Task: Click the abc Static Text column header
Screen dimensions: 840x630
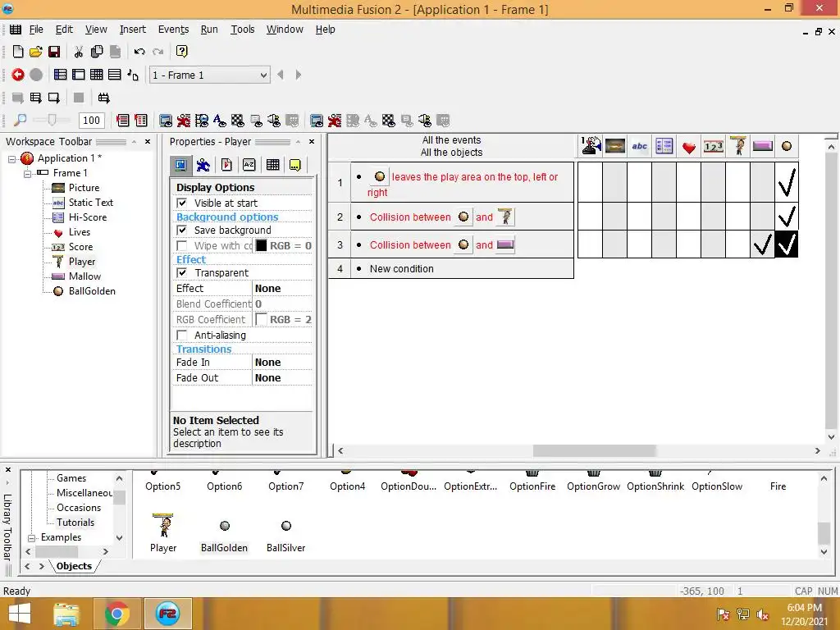Action: pos(640,146)
